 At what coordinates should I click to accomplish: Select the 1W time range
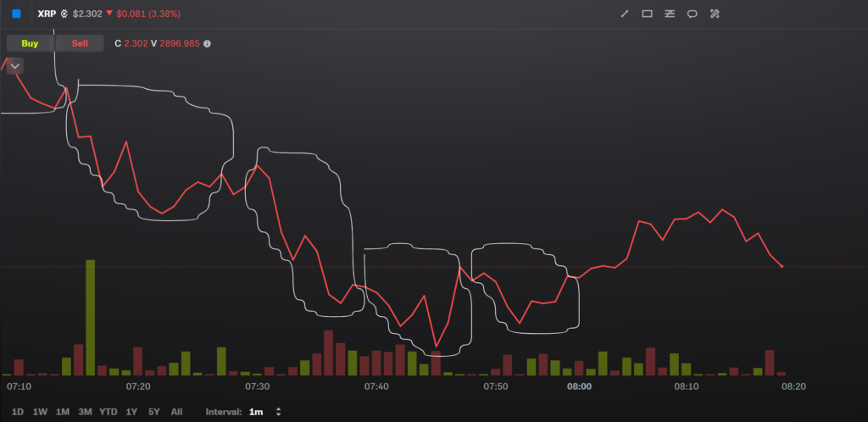pos(40,412)
